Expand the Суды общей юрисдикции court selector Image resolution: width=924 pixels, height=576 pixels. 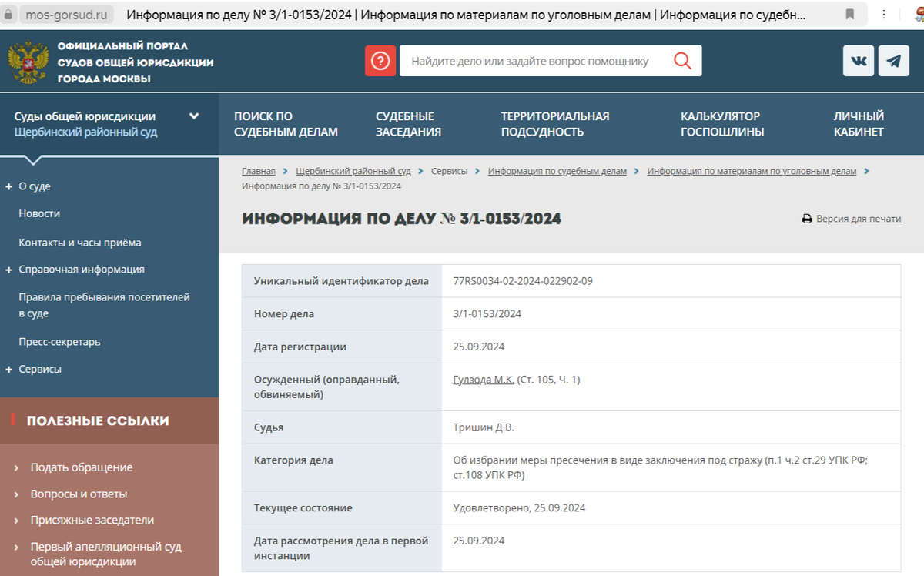click(194, 116)
